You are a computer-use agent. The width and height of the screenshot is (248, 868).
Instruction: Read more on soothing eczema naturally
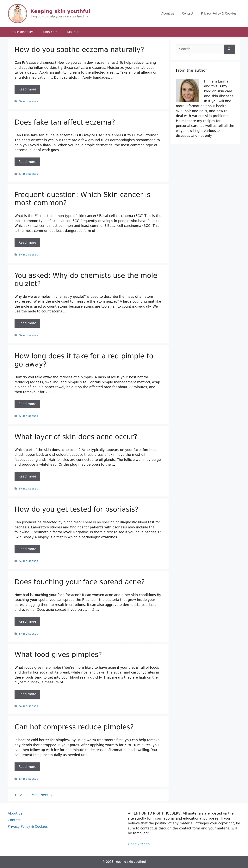pos(27,89)
